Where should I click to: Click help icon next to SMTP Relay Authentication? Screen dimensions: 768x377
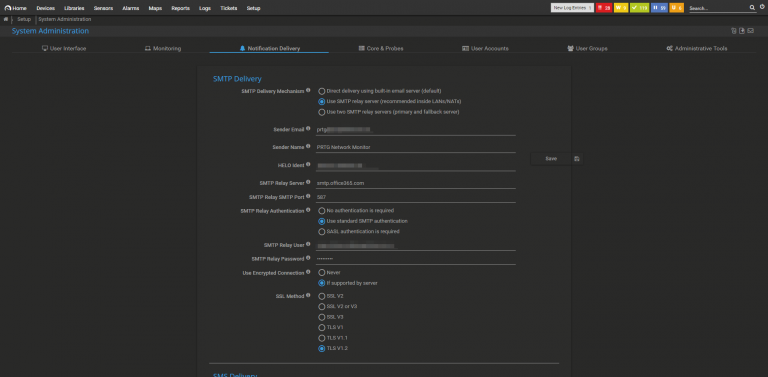[308, 210]
